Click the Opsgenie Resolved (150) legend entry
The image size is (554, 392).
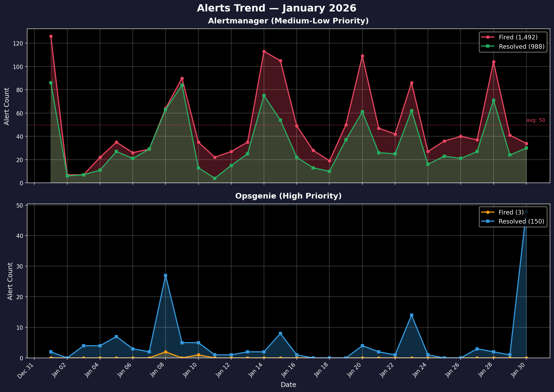click(521, 221)
